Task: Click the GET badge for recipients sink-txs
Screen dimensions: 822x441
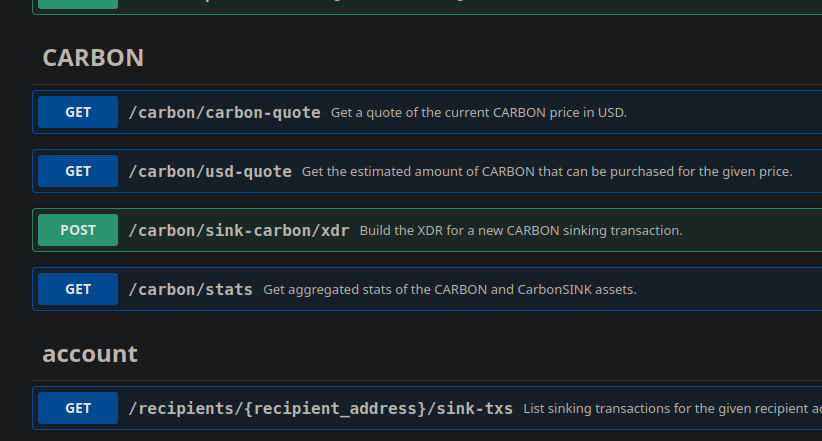Action: [x=78, y=408]
